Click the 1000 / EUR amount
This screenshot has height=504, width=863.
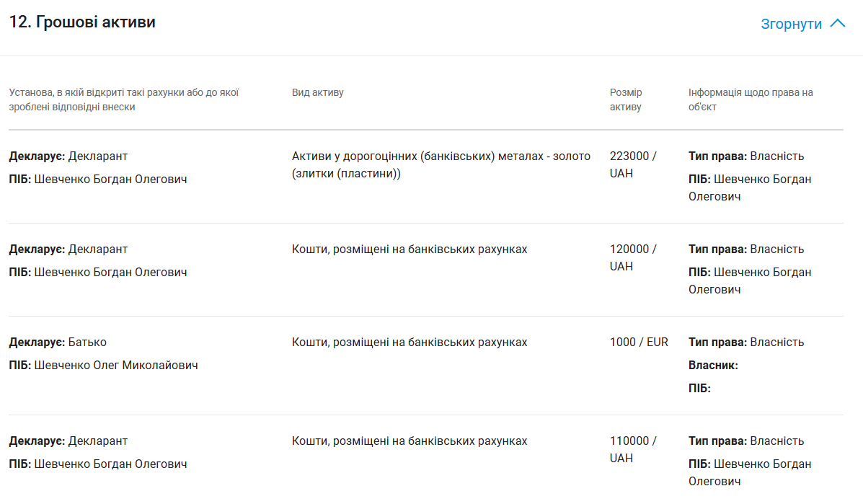click(x=639, y=342)
